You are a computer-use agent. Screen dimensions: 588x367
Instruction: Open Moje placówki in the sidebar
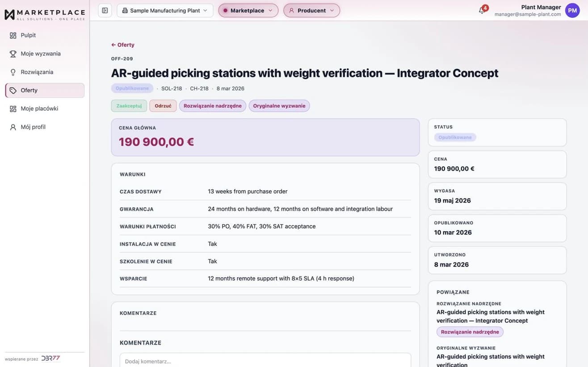pyautogui.click(x=45, y=108)
